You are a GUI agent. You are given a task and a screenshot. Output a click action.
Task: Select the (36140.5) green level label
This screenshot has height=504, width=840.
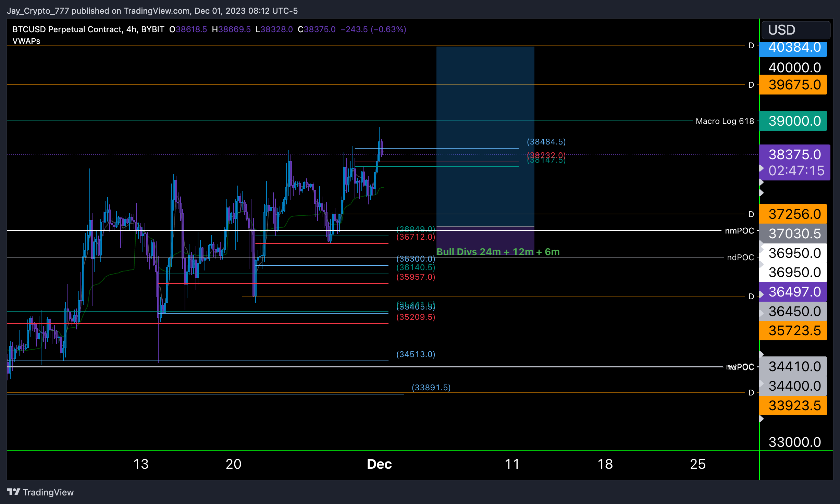pyautogui.click(x=416, y=267)
